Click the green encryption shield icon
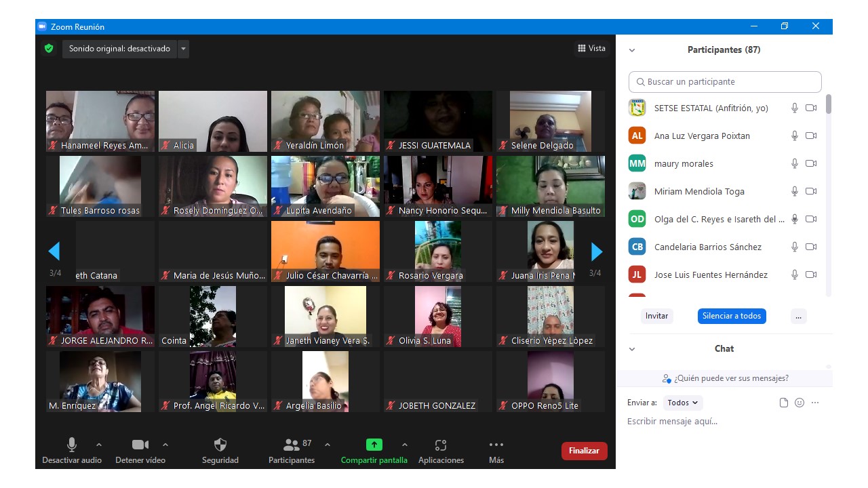868x488 pixels. coord(48,49)
